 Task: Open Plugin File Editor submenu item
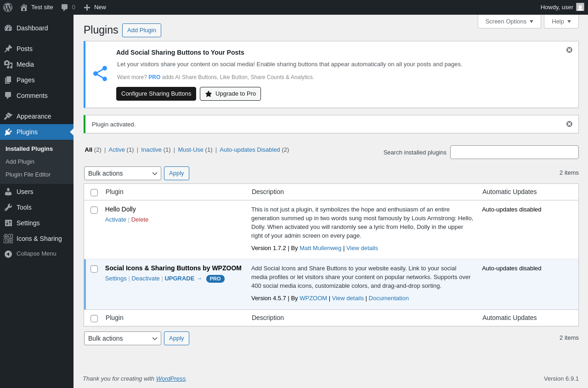(x=28, y=175)
